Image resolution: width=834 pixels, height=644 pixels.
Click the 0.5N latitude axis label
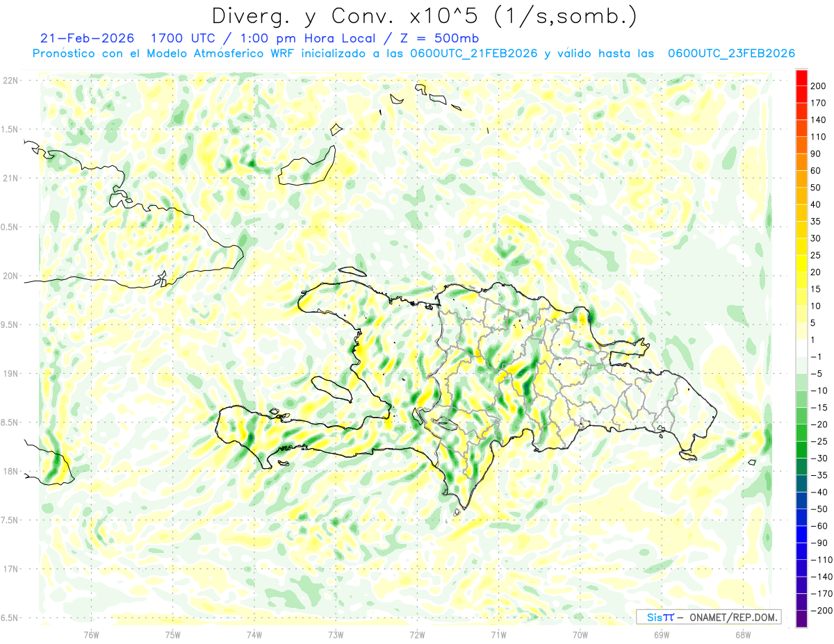(x=10, y=227)
